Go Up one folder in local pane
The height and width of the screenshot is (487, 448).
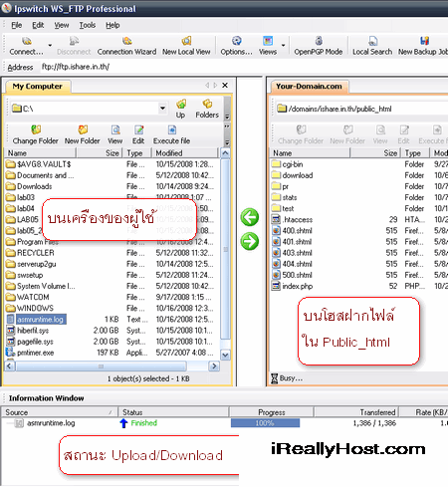click(180, 109)
